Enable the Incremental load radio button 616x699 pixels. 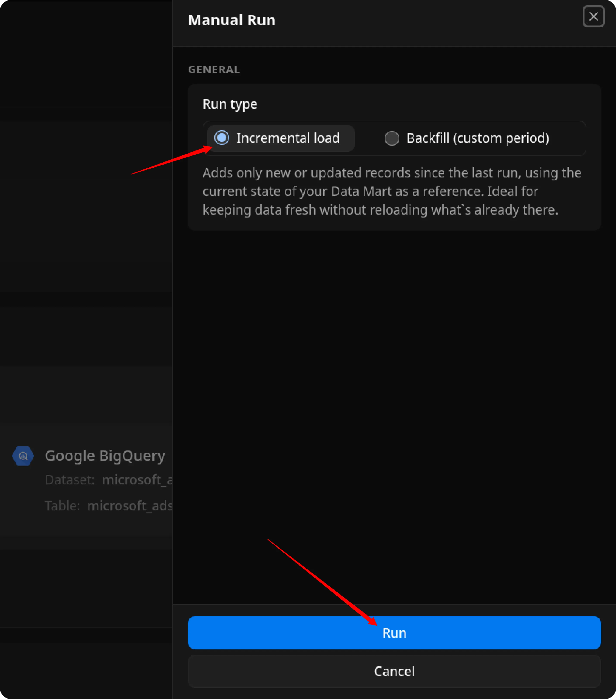[x=222, y=138]
